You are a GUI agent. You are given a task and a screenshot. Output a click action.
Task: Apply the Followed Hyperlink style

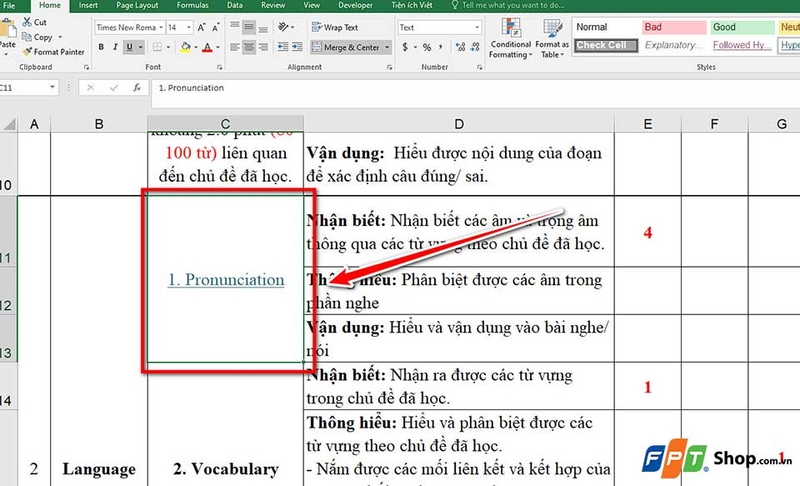pos(742,45)
